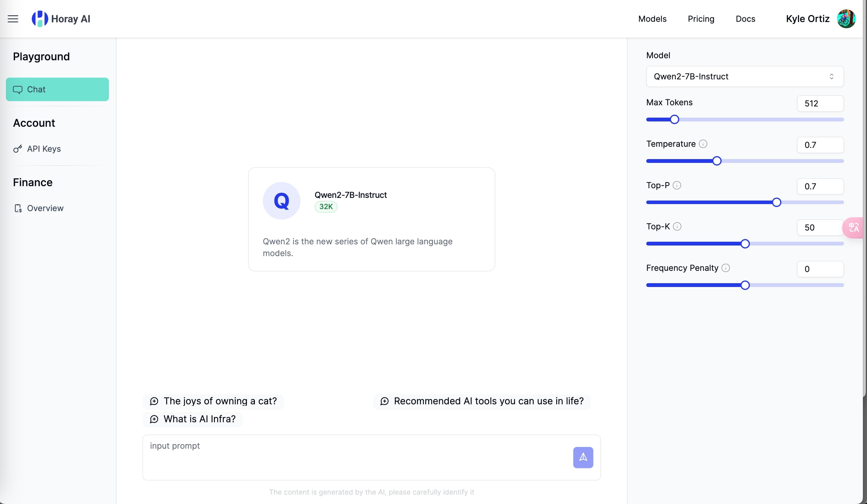Image resolution: width=867 pixels, height=504 pixels.
Task: Click the Overview document icon
Action: 18,208
